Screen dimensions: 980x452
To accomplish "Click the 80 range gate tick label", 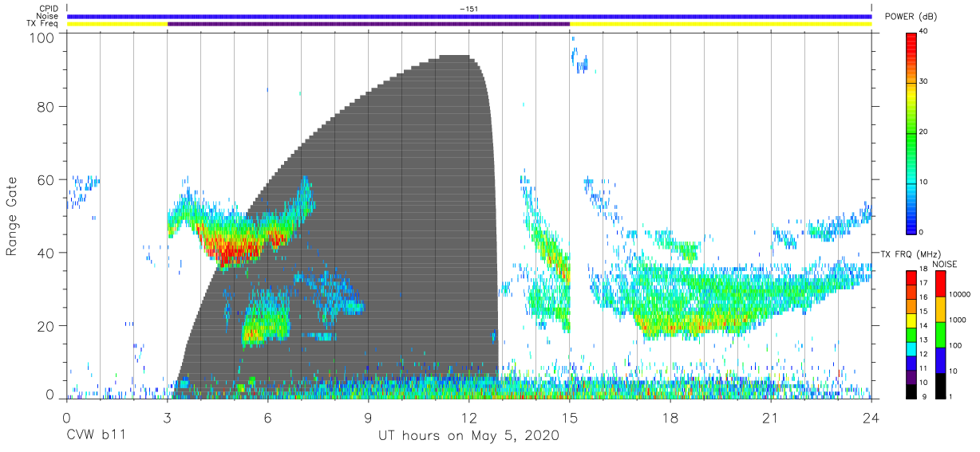I will [47, 106].
